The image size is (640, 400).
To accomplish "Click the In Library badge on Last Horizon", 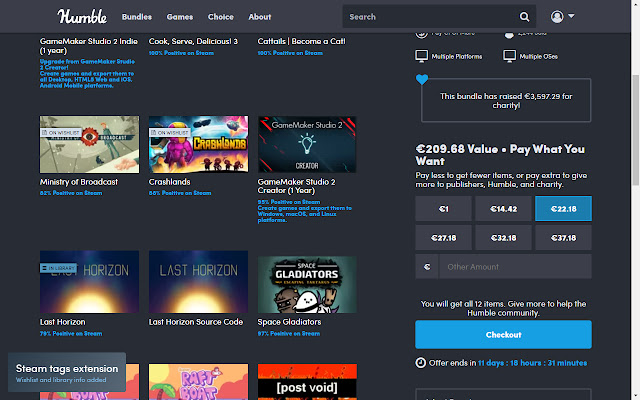I will (58, 268).
